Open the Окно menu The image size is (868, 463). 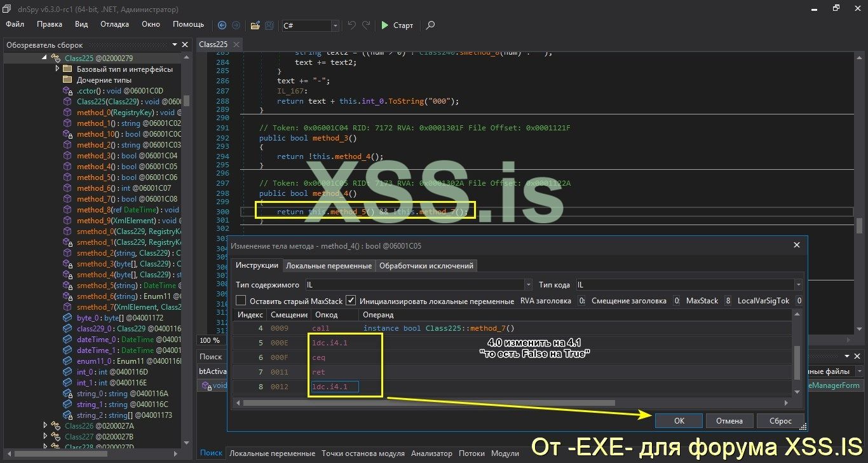click(x=151, y=24)
